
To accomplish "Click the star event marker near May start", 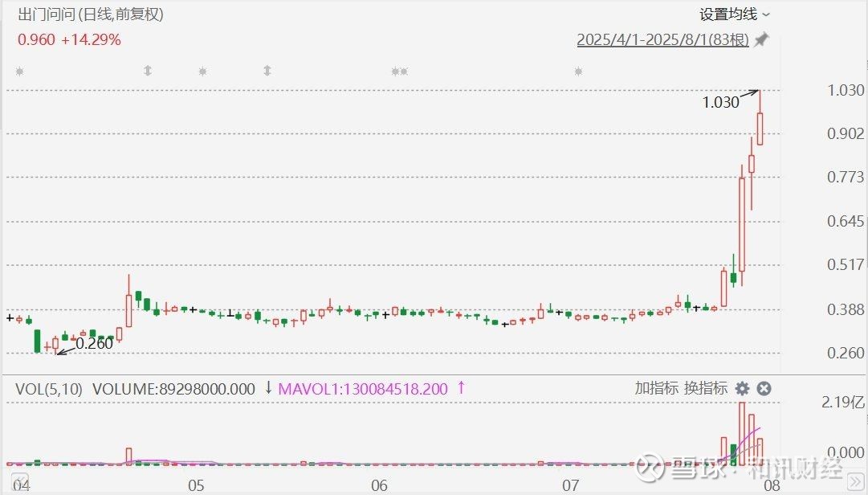I will pos(202,72).
